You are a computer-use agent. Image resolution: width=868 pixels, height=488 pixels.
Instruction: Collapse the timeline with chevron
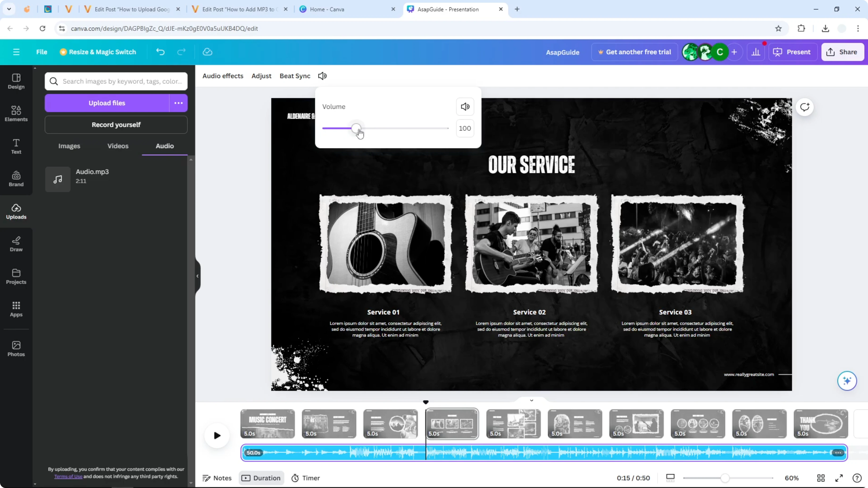(x=531, y=401)
